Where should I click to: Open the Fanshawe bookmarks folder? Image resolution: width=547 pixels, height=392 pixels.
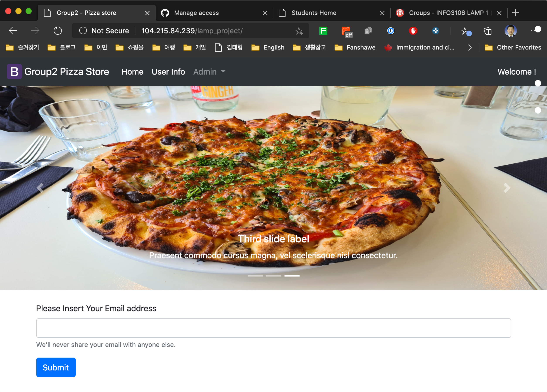(x=355, y=48)
